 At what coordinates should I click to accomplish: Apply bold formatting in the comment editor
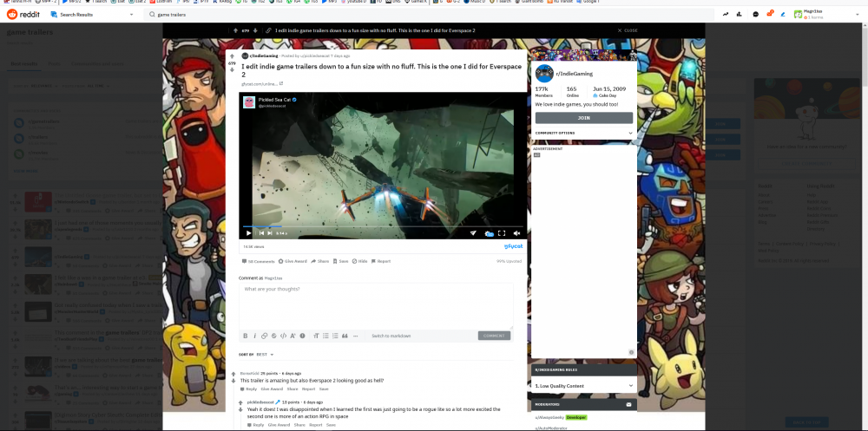[x=246, y=336]
